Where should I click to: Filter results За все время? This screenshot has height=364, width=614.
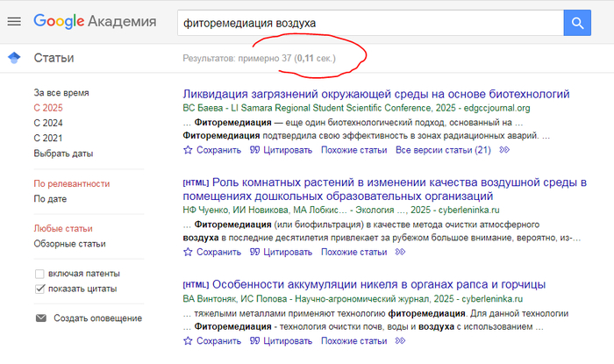pyautogui.click(x=61, y=92)
